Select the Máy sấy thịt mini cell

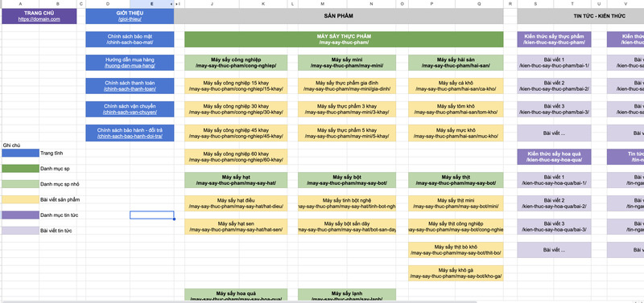[x=456, y=203]
